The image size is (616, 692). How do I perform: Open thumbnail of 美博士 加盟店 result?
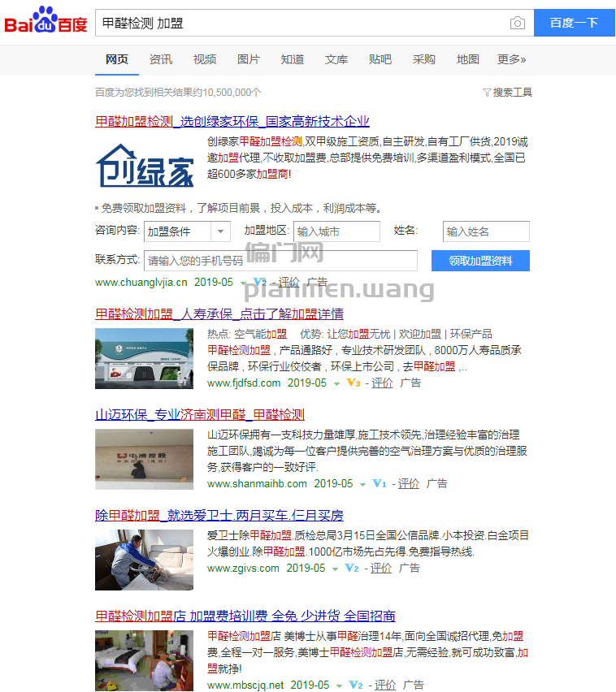(x=144, y=660)
